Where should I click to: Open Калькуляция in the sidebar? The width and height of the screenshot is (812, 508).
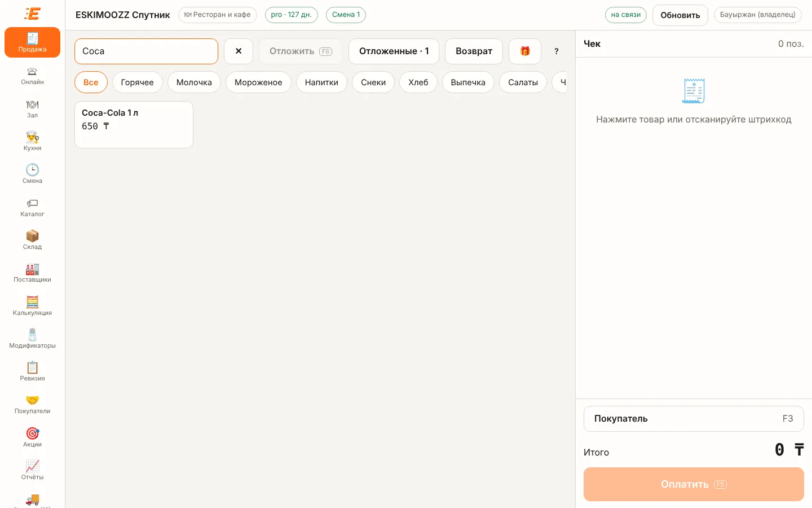click(x=32, y=306)
